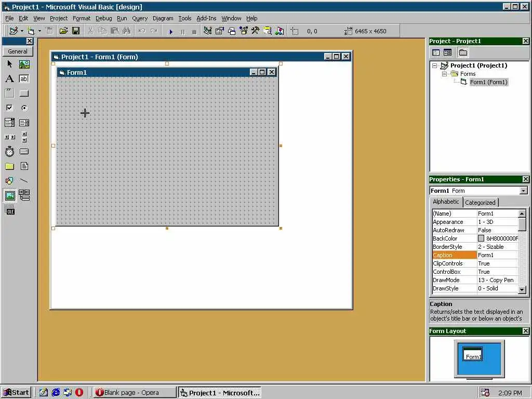Click the Save Project floppy icon
Screen dimensions: 532x399
click(x=76, y=31)
